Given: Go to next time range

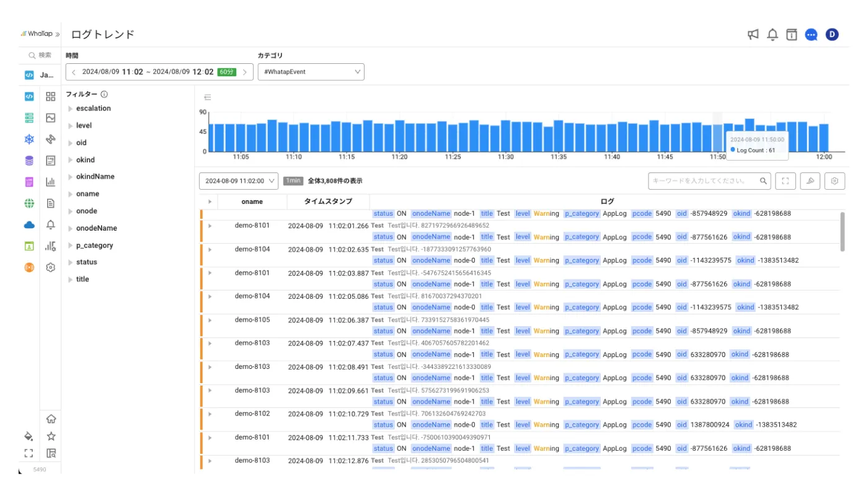Looking at the screenshot, I should click(x=245, y=72).
